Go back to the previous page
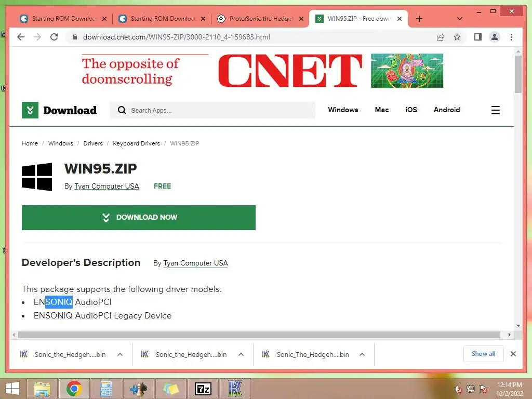532x399 pixels. click(x=21, y=37)
